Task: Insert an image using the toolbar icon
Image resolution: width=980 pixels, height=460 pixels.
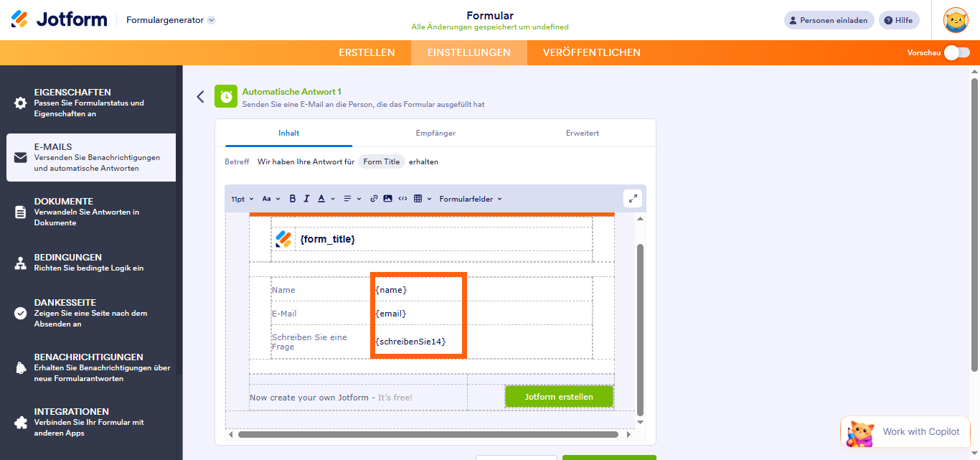Action: click(387, 199)
